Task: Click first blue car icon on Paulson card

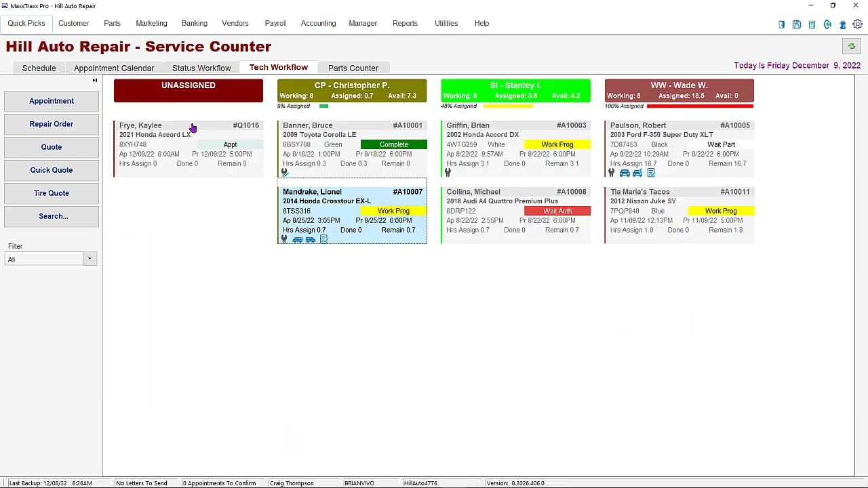Action: point(625,173)
